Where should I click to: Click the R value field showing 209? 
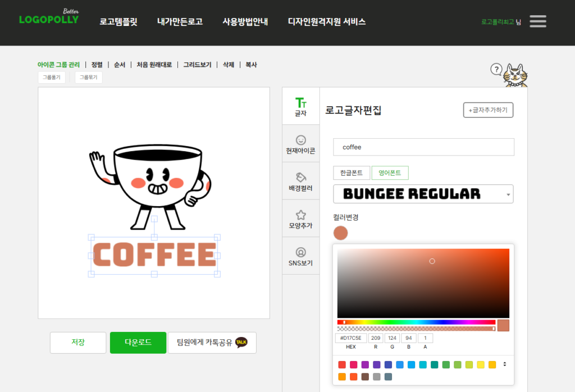[376, 338]
